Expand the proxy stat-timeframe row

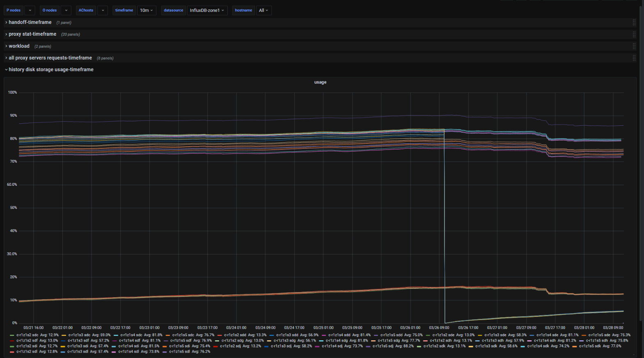32,34
